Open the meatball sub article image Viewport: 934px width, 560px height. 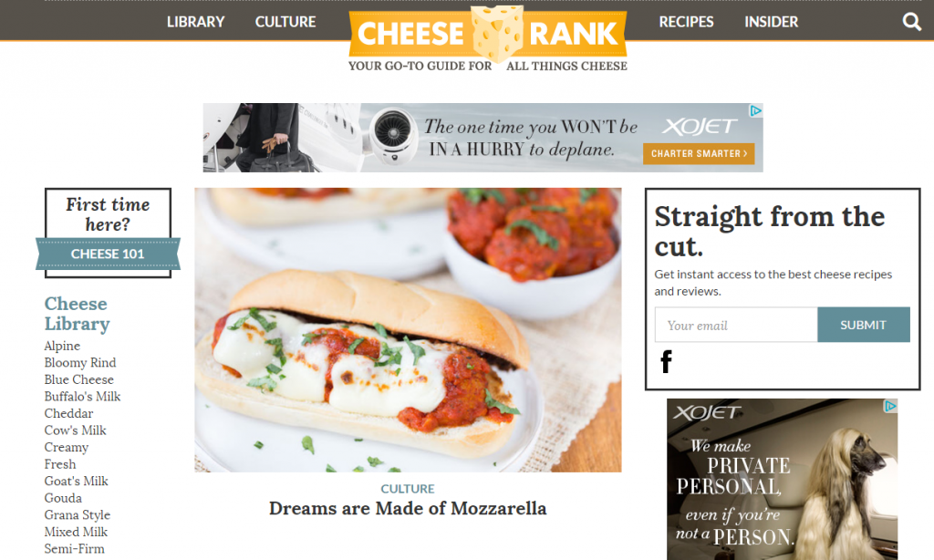(x=408, y=330)
